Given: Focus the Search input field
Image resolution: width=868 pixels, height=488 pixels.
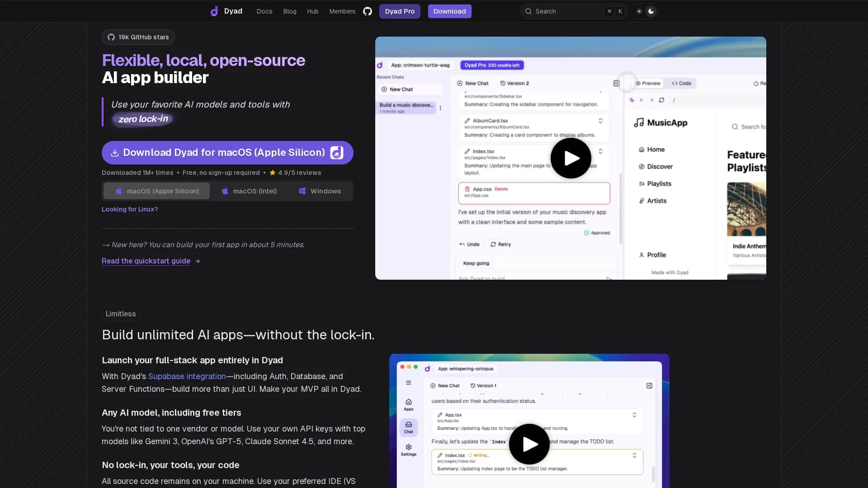Looking at the screenshot, I should [x=574, y=11].
